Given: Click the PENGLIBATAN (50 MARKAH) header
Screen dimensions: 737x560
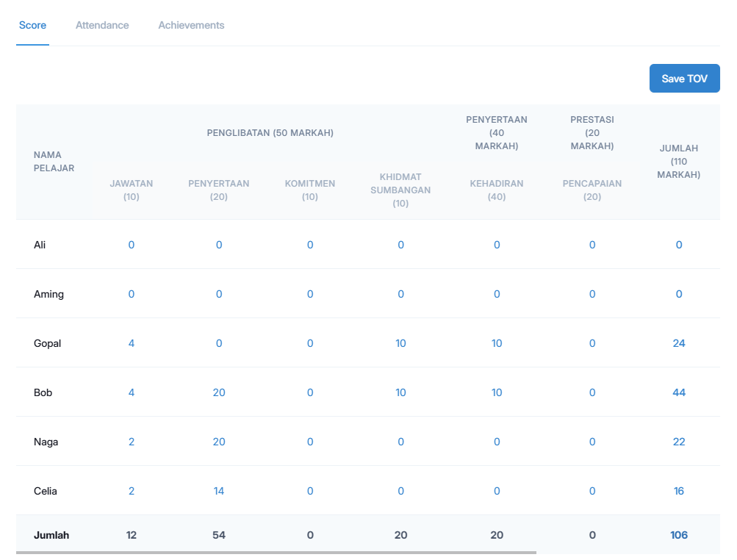Looking at the screenshot, I should click(x=270, y=133).
